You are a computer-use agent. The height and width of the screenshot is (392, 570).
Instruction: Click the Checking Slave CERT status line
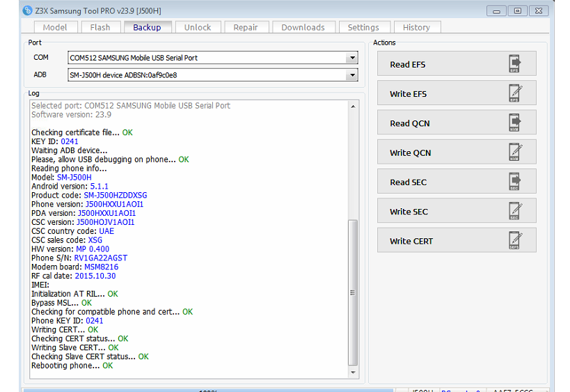click(x=90, y=356)
